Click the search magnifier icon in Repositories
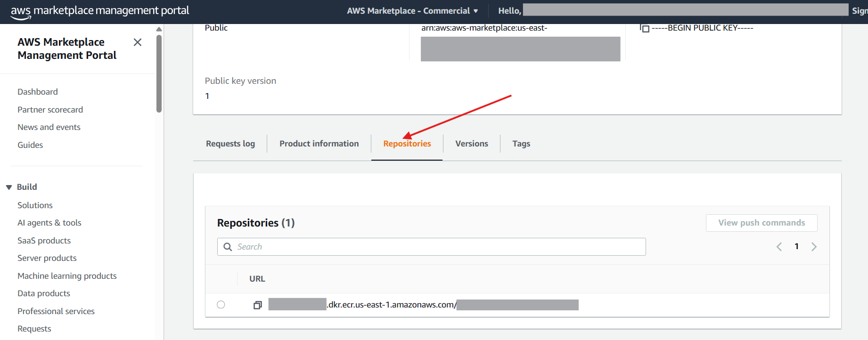Screen dimensions: 868x340 coord(228,247)
